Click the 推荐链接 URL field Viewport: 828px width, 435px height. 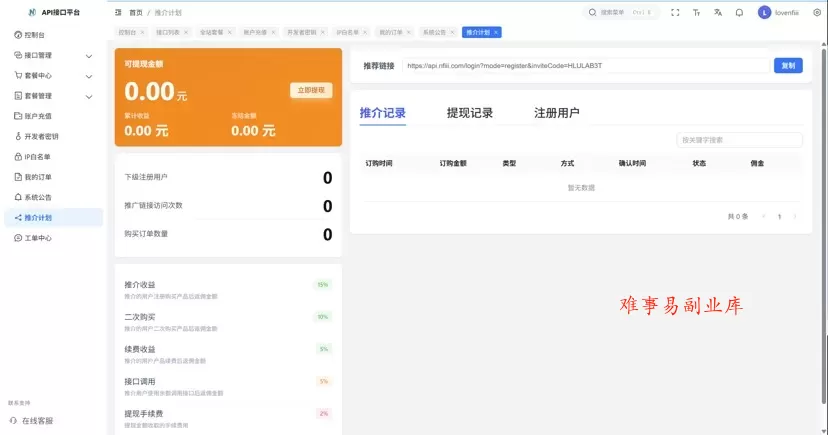point(586,65)
